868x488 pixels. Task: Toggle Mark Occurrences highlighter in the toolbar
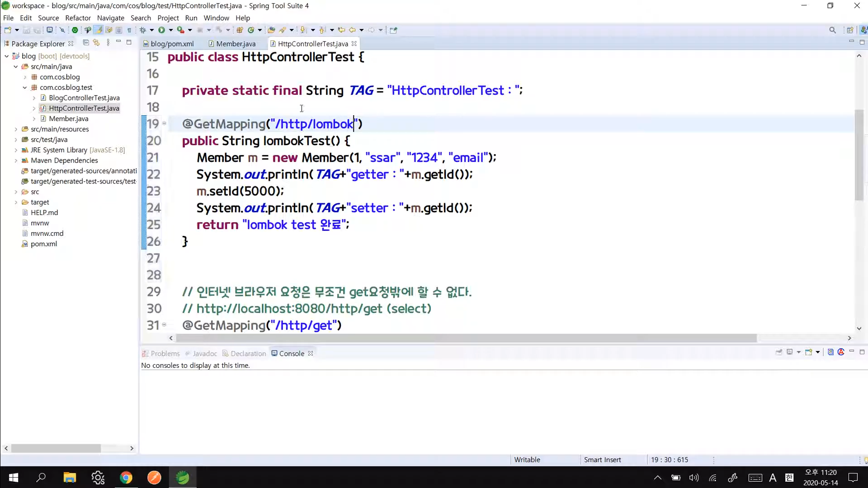point(98,30)
